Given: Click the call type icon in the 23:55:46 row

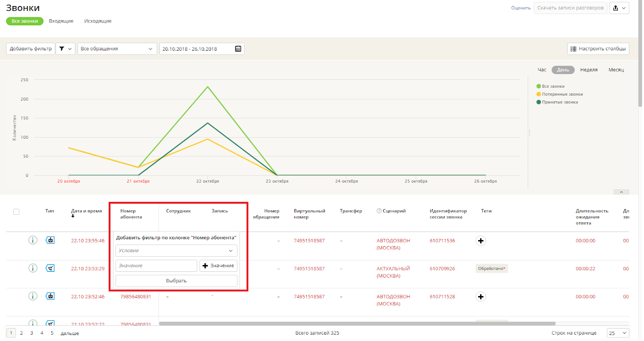Looking at the screenshot, I should click(x=50, y=240).
